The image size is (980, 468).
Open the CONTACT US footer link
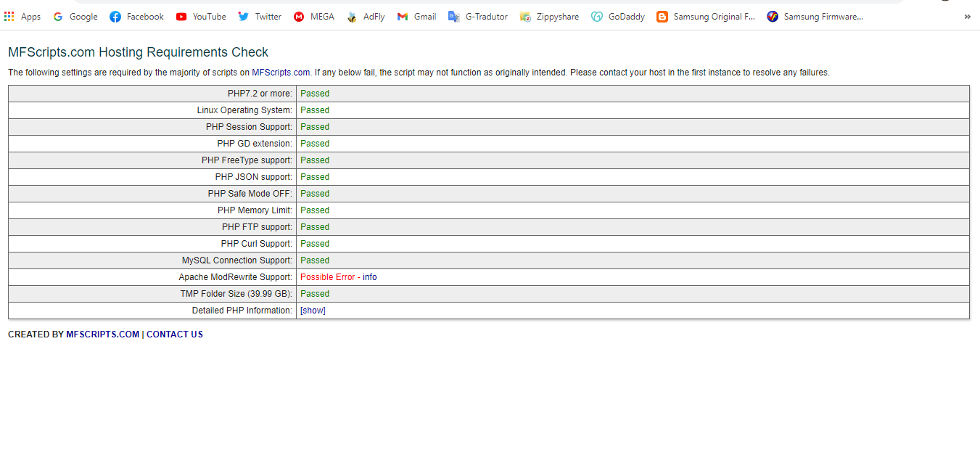(175, 334)
